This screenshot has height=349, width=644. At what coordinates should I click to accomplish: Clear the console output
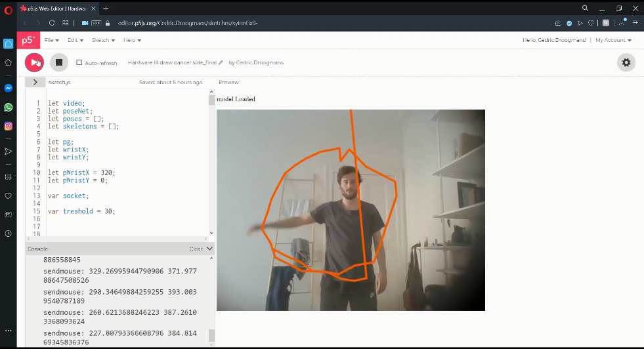196,249
